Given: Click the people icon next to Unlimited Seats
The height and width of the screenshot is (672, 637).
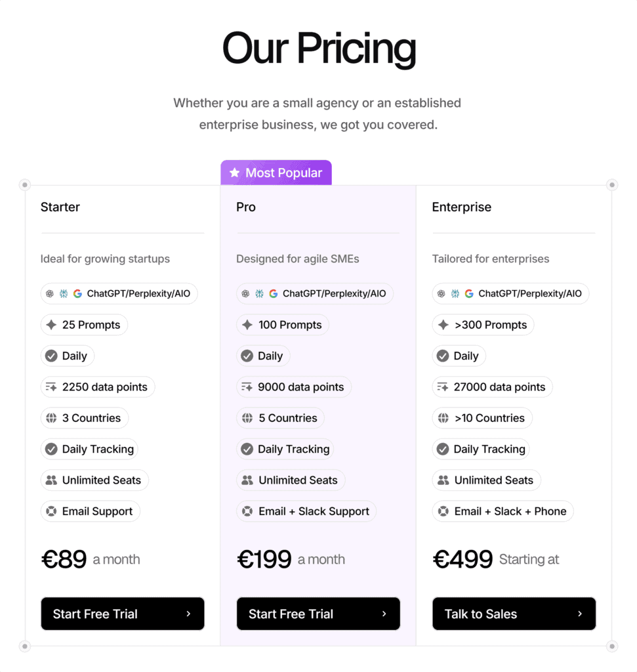Looking at the screenshot, I should [x=50, y=480].
